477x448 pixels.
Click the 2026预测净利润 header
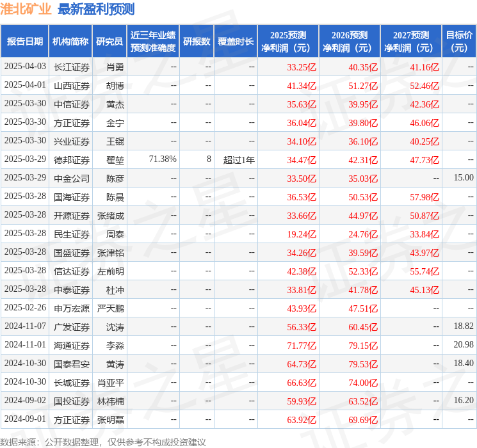350,42
